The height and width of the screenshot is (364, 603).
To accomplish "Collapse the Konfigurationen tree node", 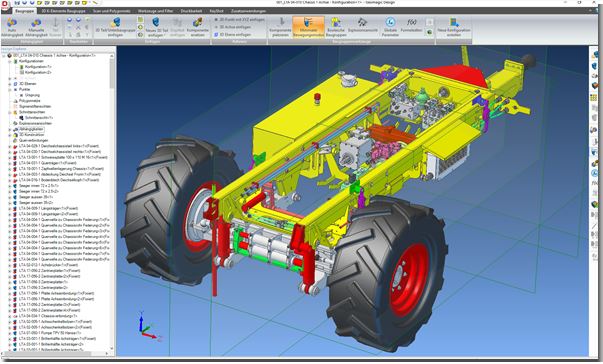I will pyautogui.click(x=10, y=61).
